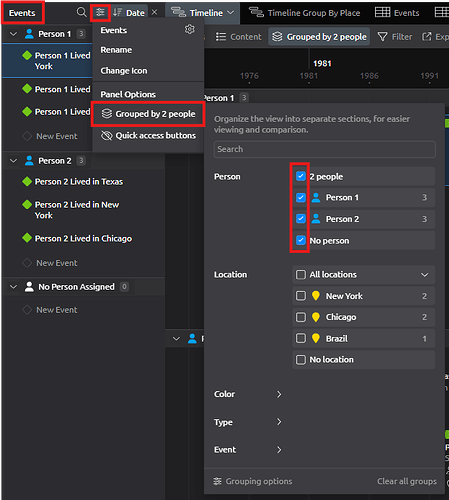Viewport: 449px width, 500px height.
Task: Switch to Timeline Group By Place tab
Action: click(x=305, y=13)
